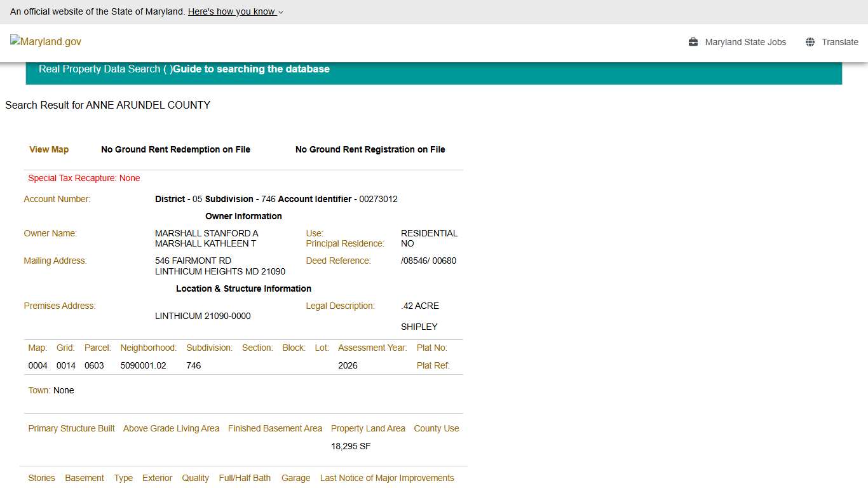
Task: Click the Real Property Data Search heading
Action: pos(99,69)
